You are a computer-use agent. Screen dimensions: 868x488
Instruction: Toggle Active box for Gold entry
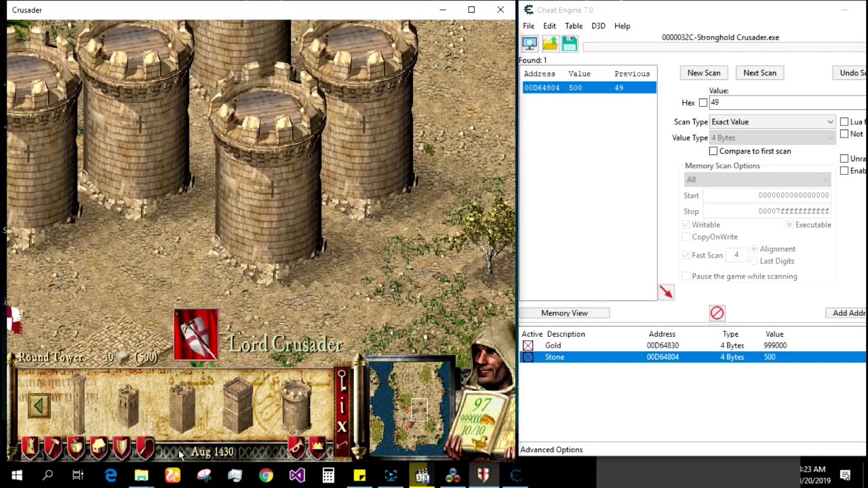[528, 346]
